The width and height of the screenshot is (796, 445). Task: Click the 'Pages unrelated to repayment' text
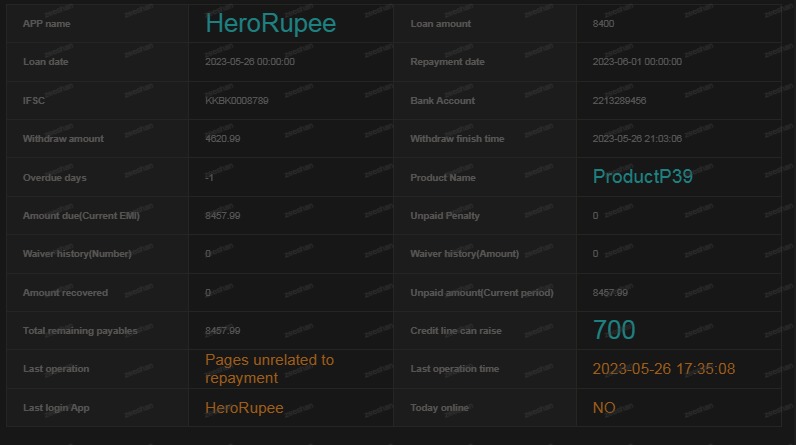[x=269, y=369]
